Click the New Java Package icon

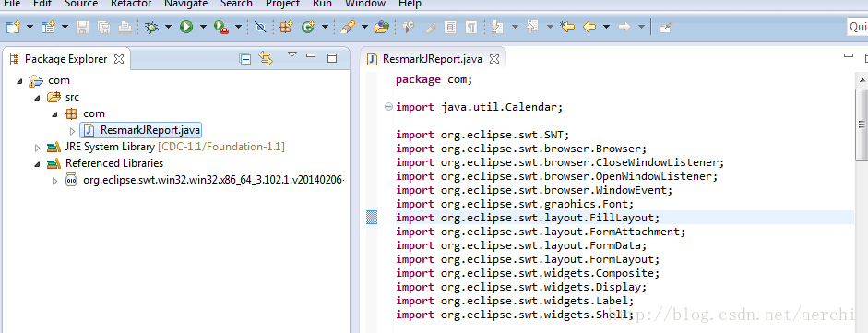286,27
